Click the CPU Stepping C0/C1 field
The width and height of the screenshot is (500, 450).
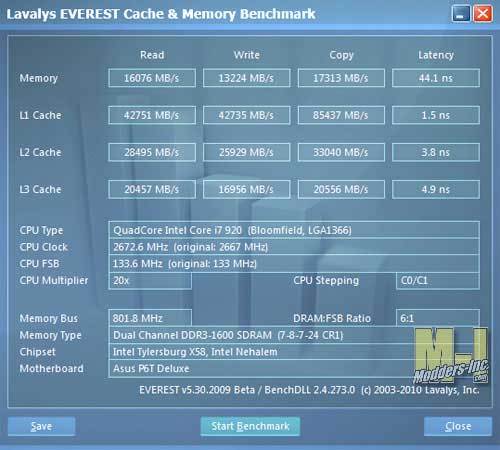438,281
